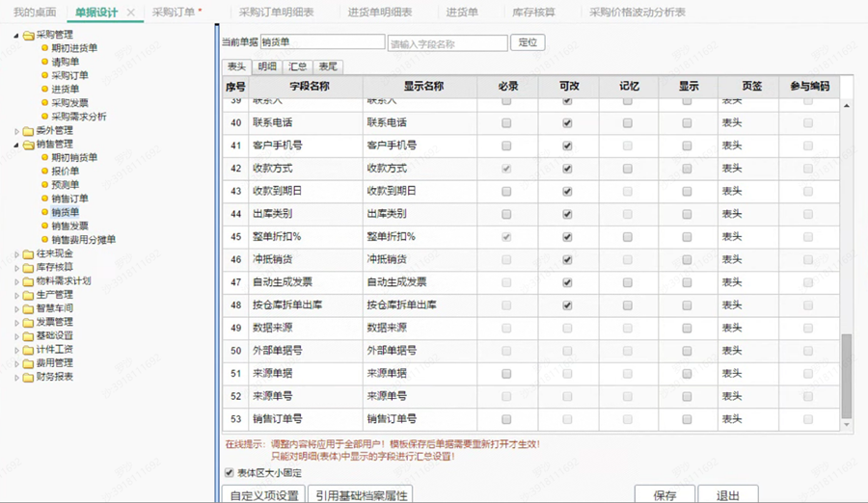Expand the 往来现金 tree node arrow
The width and height of the screenshot is (868, 503).
[16, 254]
